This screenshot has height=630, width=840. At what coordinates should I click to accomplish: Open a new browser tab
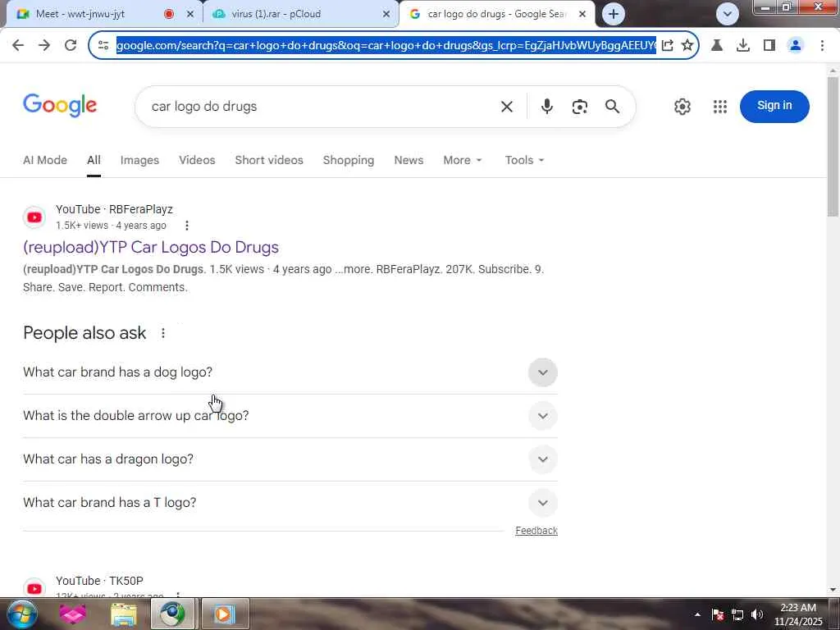pos(614,14)
